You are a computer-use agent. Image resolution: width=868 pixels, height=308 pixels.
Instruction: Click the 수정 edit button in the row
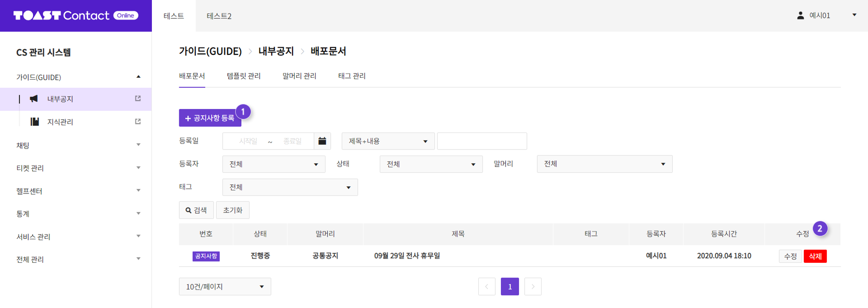tap(790, 256)
